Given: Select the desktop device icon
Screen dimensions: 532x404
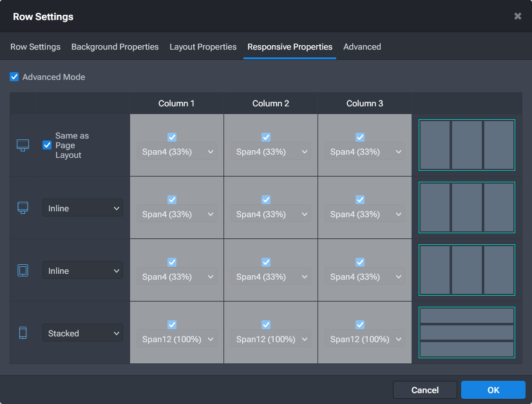Looking at the screenshot, I should point(23,146).
